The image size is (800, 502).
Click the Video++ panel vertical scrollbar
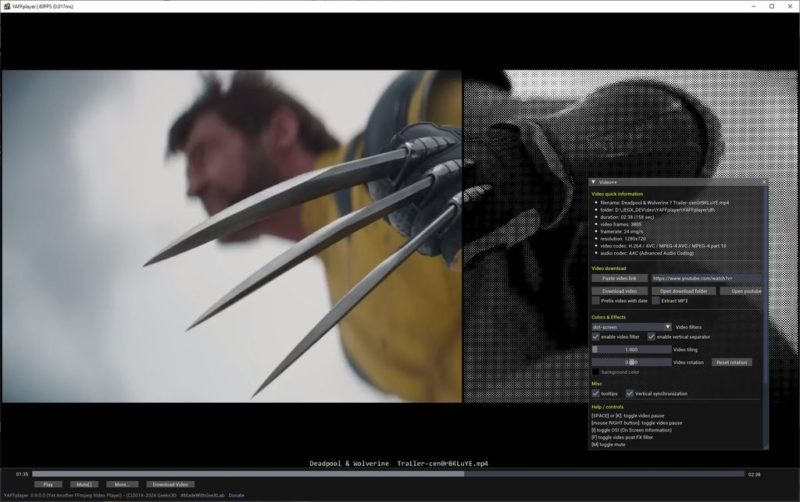point(766,286)
